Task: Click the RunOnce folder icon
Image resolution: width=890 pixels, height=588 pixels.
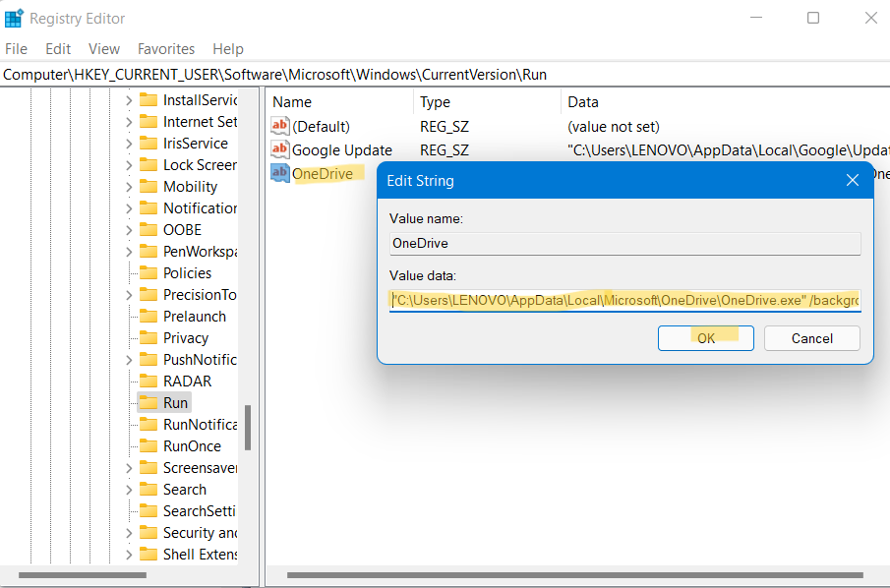Action: point(148,446)
